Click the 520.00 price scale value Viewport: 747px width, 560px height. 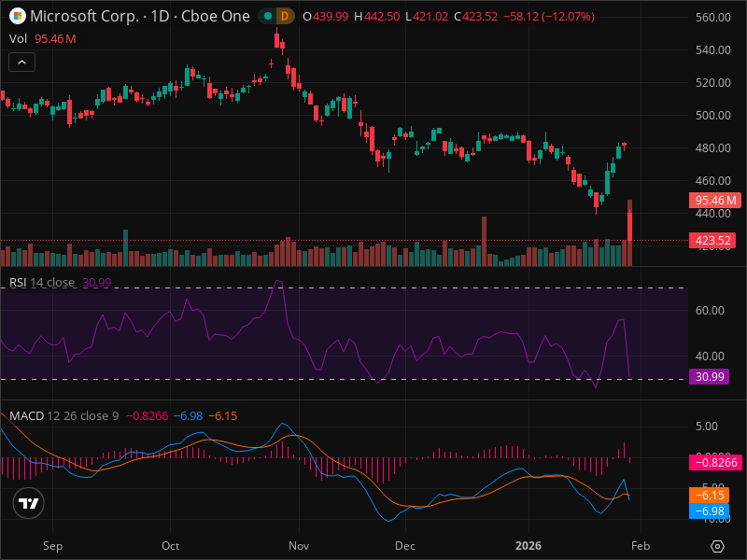point(713,83)
